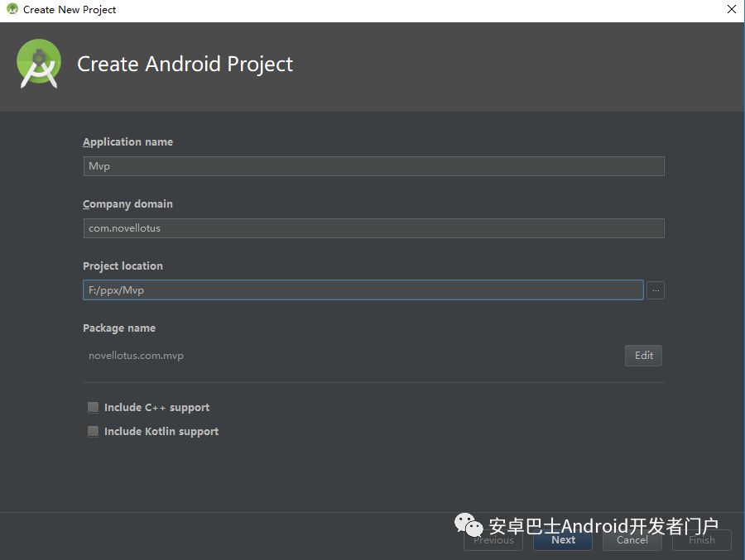
Task: Click the disabled Previous button
Action: point(493,540)
